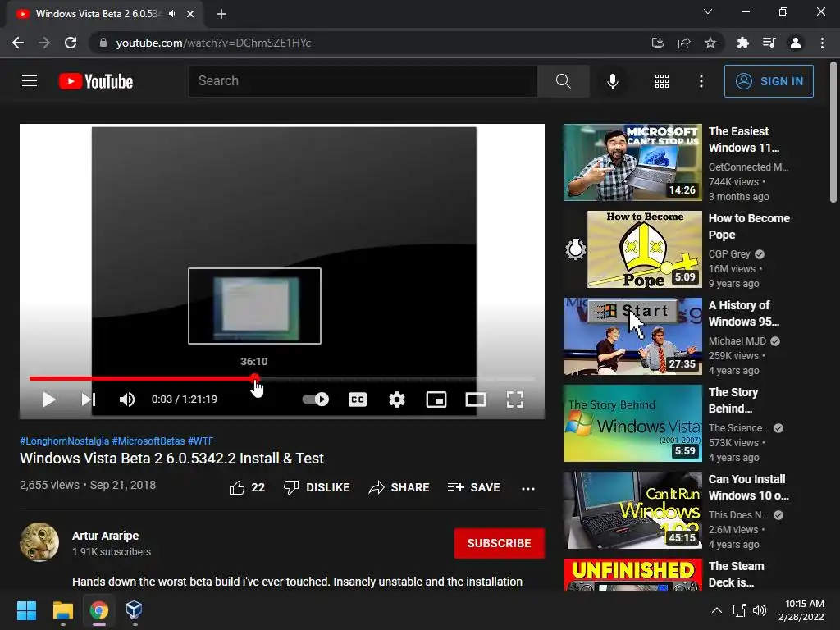Click the progress bar scrubber handle

pos(255,378)
